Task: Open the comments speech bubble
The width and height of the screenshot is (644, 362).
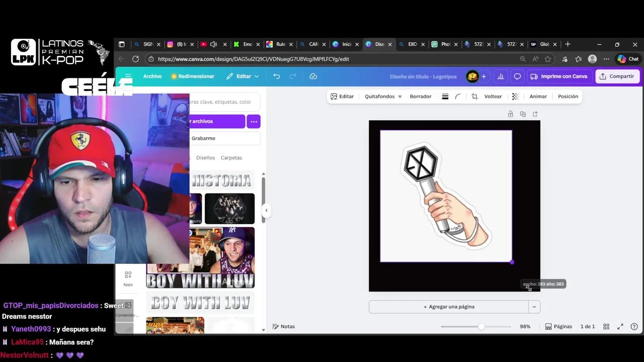Action: [517, 76]
